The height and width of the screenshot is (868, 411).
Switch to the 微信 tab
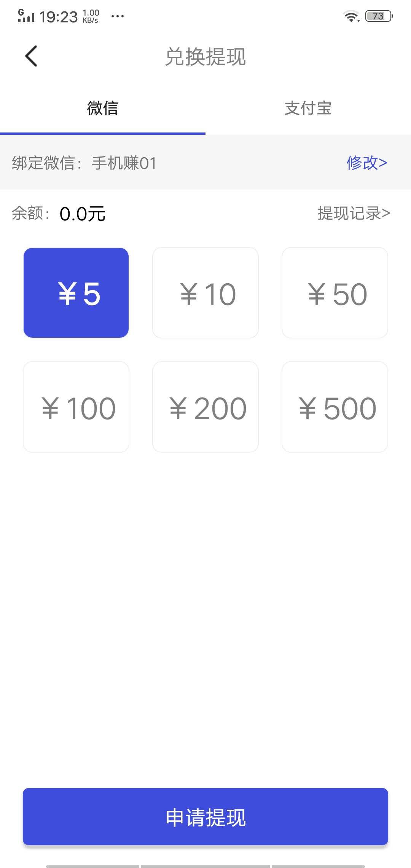pos(103,108)
